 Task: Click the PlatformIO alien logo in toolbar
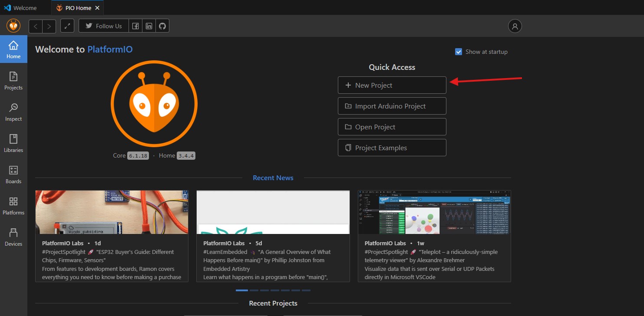(13, 26)
